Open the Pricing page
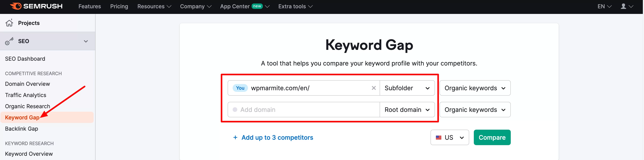Viewport: 644px width, 160px height. (x=119, y=7)
